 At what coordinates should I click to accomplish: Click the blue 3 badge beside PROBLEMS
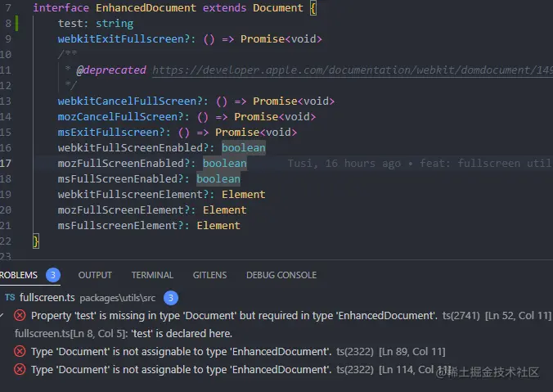coord(53,275)
